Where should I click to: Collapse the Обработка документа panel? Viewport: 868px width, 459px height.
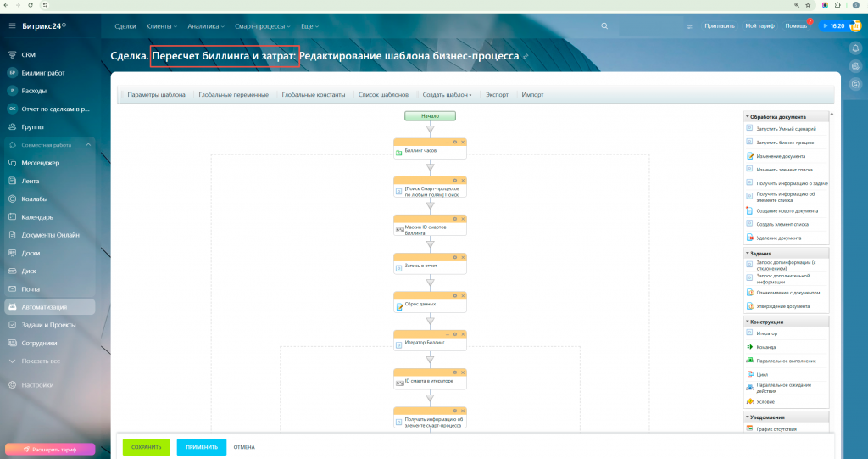[x=748, y=117]
